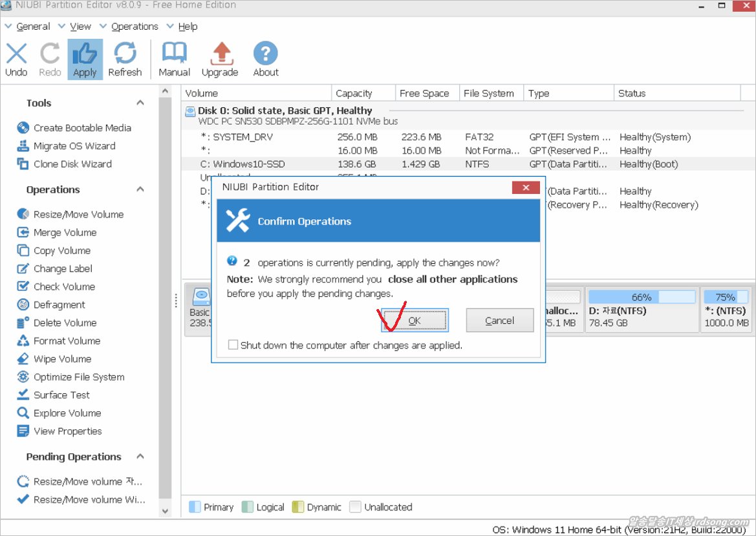This screenshot has height=536, width=756.
Task: Enable shut down after changes checkbox
Action: click(x=233, y=345)
